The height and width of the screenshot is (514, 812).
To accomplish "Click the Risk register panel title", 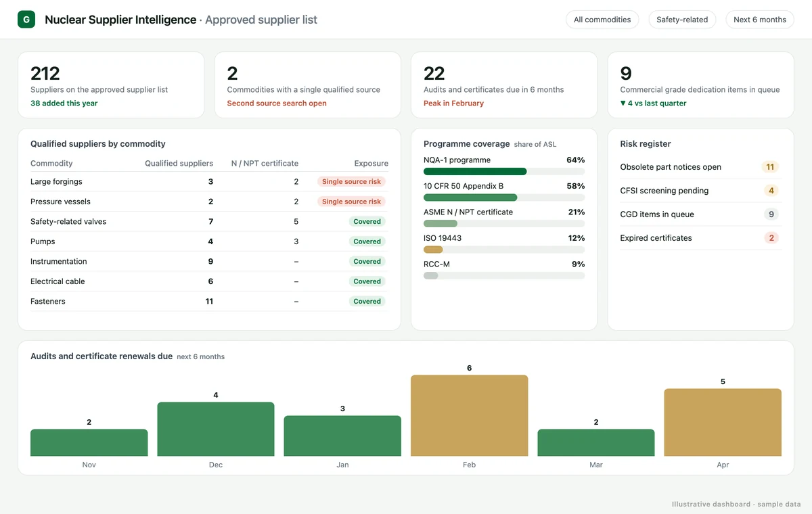I will 646,144.
